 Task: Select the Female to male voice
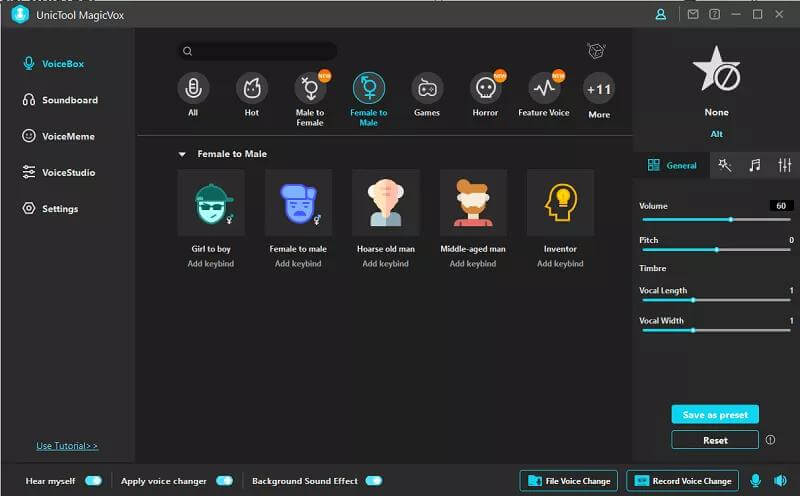(298, 203)
